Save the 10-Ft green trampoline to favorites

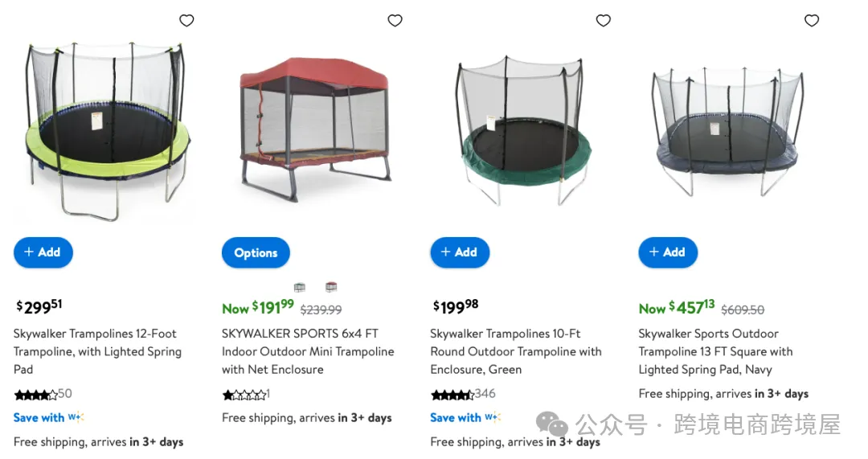tap(604, 21)
